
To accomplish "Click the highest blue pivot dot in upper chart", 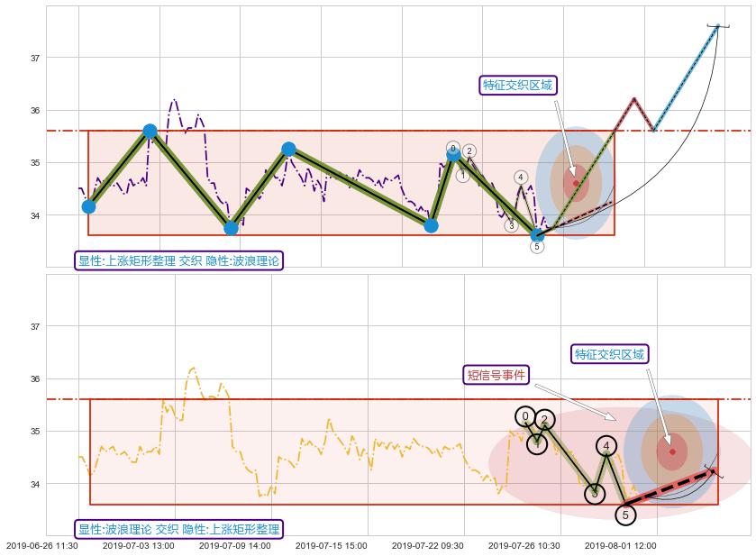I will (x=150, y=132).
